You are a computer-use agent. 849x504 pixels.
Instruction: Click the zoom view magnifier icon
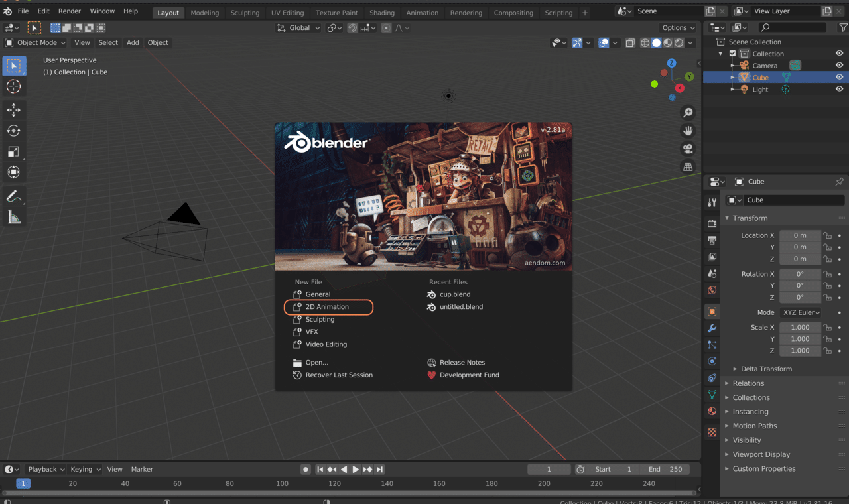tap(688, 113)
